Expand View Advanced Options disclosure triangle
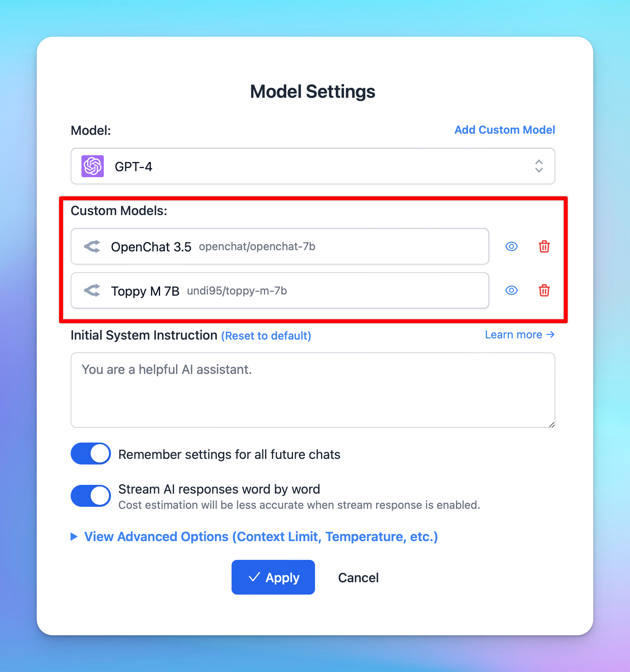630x672 pixels. pos(74,537)
